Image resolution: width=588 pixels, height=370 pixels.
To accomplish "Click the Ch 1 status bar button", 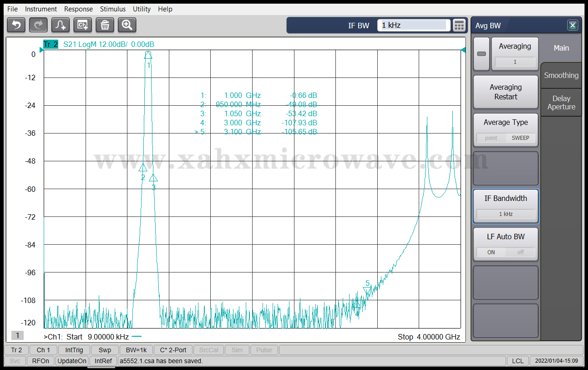I will (44, 350).
